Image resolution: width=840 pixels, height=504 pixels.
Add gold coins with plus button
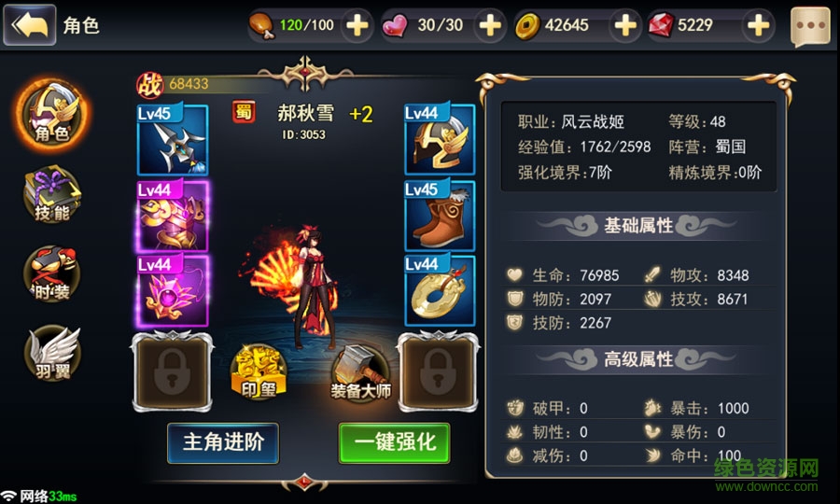pos(624,25)
